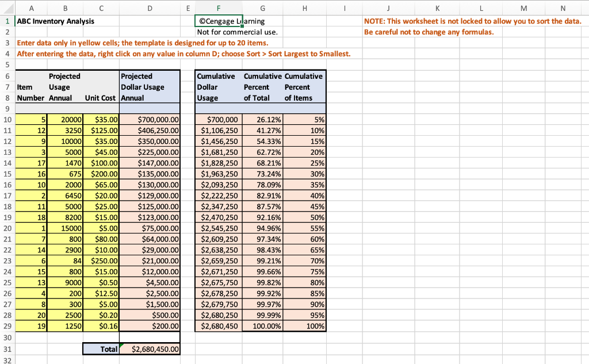Click the 'Not for commercial use.' cell
Screen dimensions: 589x364
[238, 32]
